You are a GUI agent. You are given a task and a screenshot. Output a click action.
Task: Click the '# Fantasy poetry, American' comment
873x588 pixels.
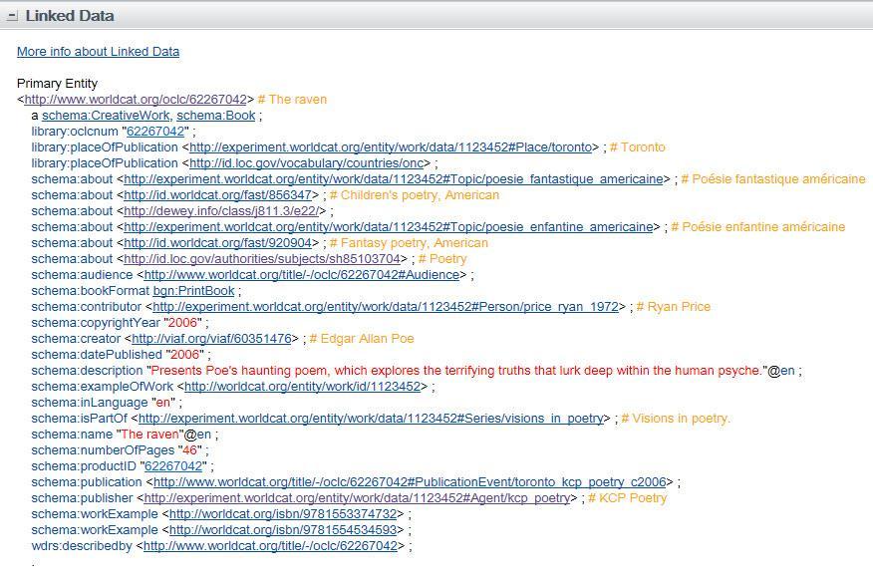click(409, 243)
